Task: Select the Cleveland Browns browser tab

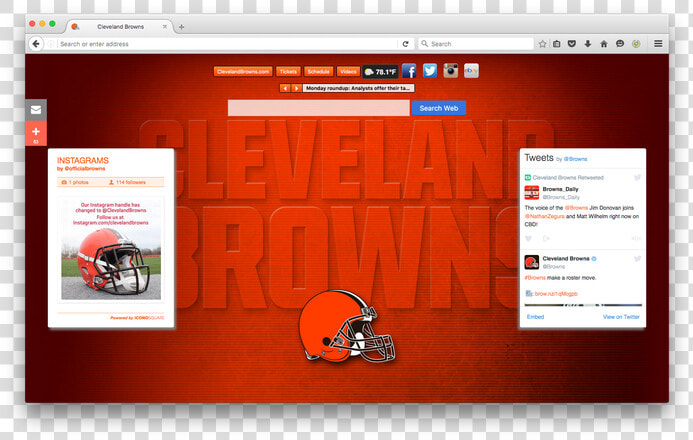Action: 119,27
